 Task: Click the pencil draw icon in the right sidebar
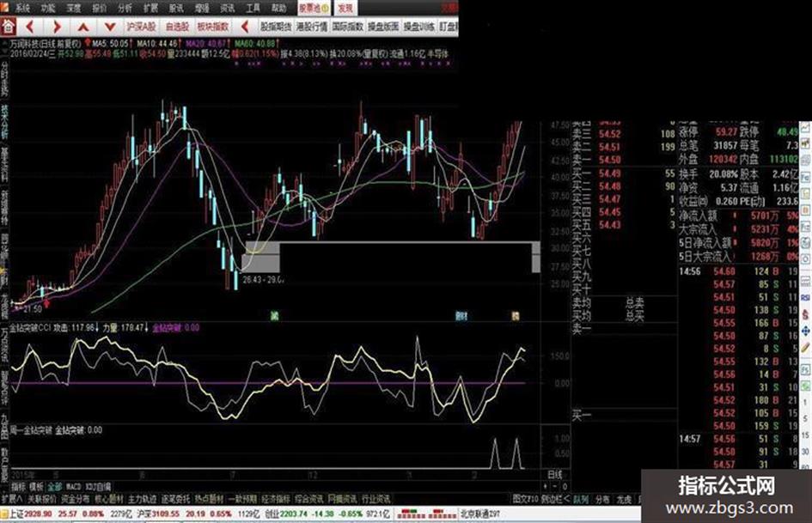tap(806, 348)
